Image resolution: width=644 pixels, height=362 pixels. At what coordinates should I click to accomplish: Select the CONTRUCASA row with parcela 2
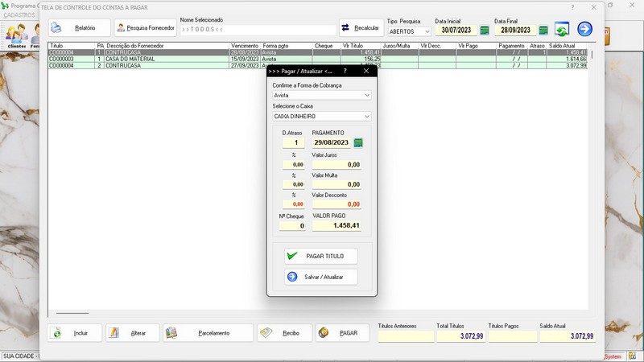pos(317,66)
